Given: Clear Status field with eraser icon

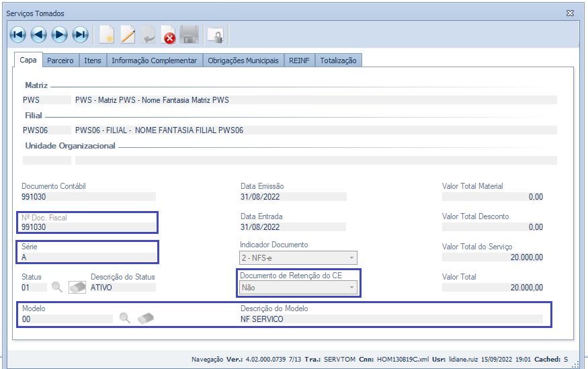Looking at the screenshot, I should pyautogui.click(x=77, y=287).
